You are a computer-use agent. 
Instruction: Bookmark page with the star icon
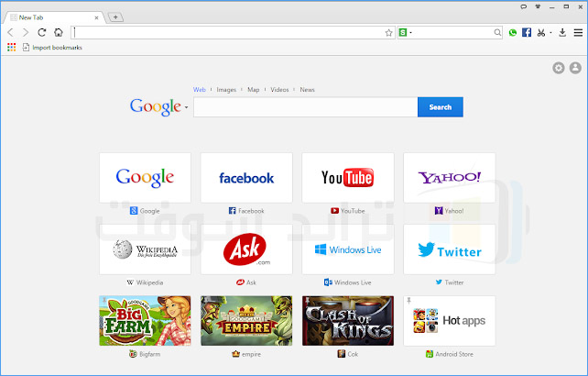[388, 33]
